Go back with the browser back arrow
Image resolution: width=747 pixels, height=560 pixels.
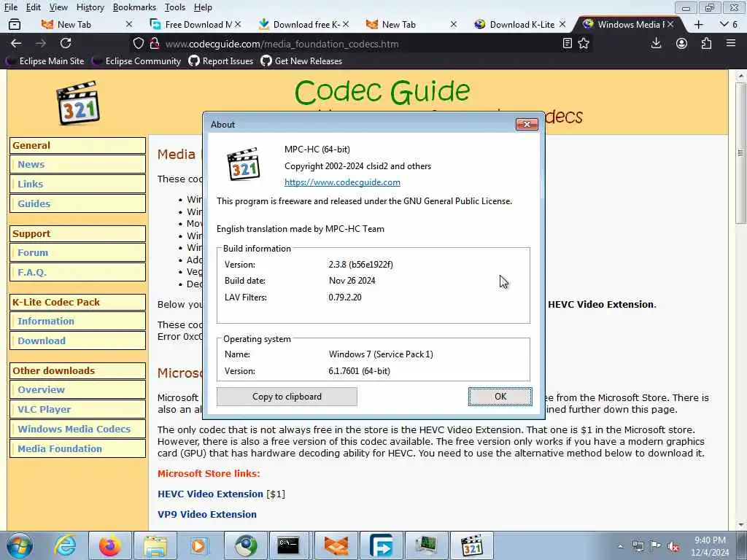(16, 43)
